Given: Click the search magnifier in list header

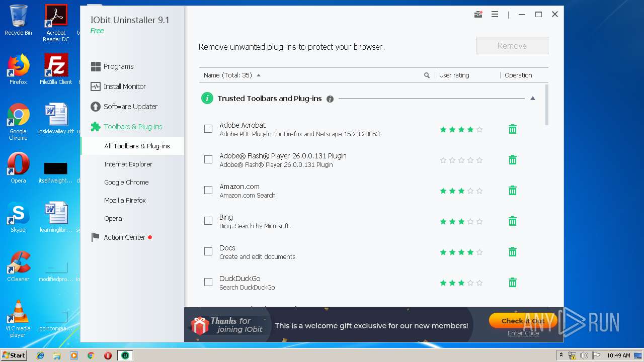Looking at the screenshot, I should pos(427,75).
